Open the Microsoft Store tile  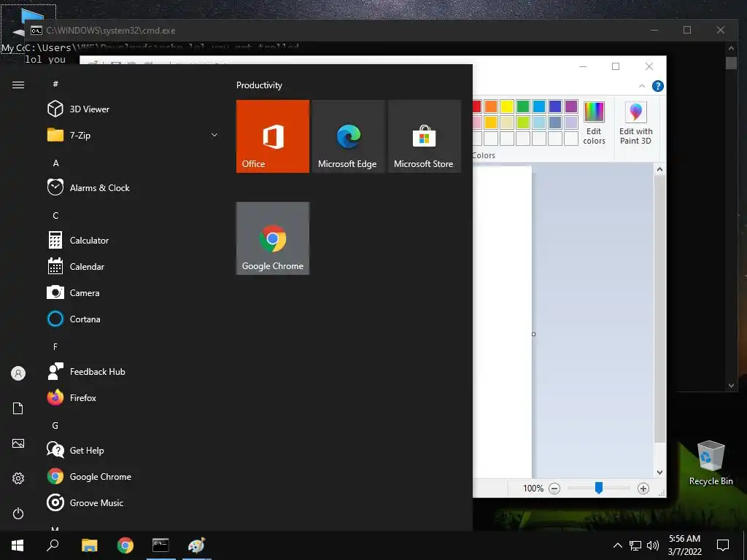click(425, 136)
